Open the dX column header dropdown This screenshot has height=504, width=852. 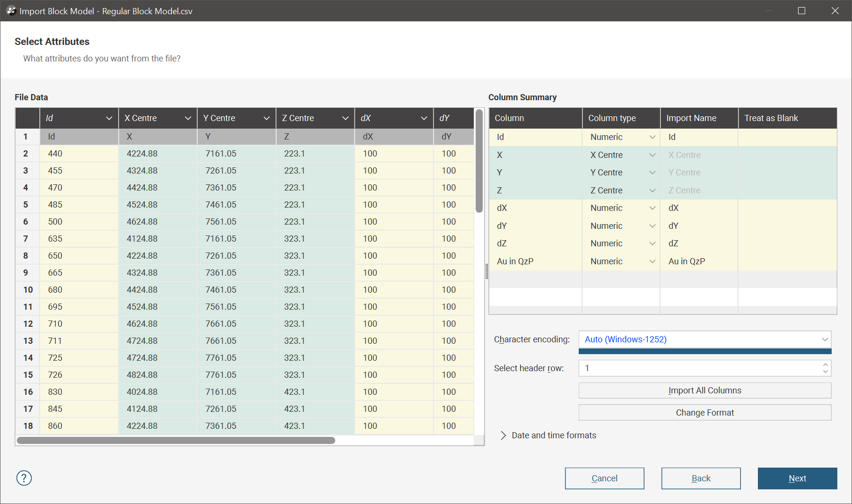[x=424, y=118]
